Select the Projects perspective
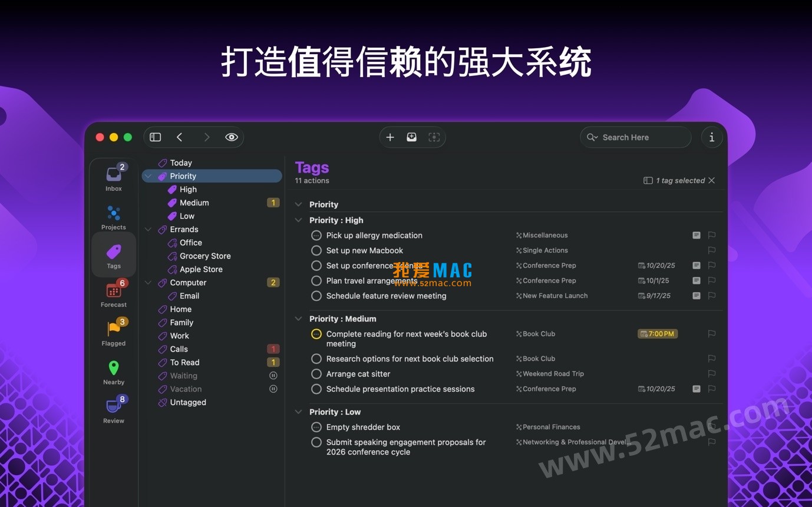This screenshot has width=812, height=507. tap(113, 216)
